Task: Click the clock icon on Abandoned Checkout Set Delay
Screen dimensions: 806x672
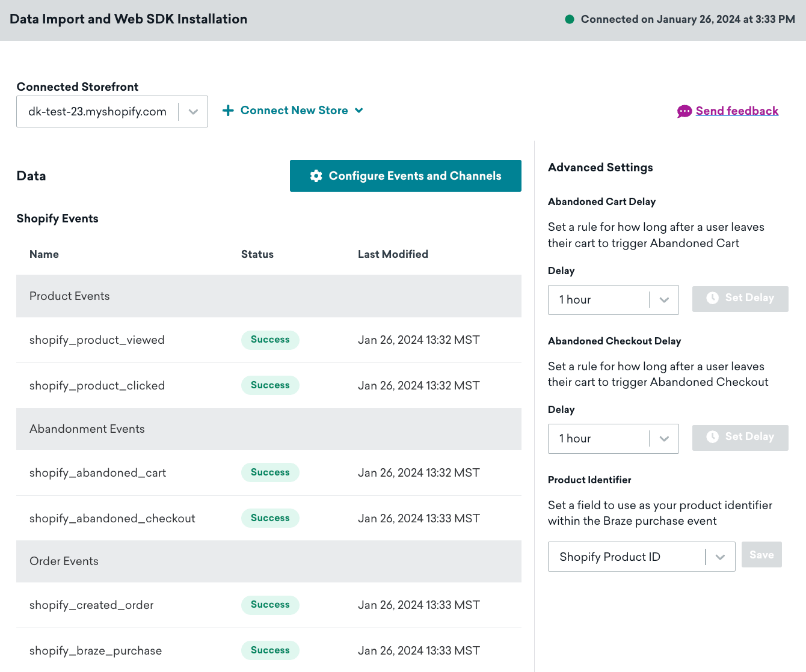Action: tap(712, 437)
